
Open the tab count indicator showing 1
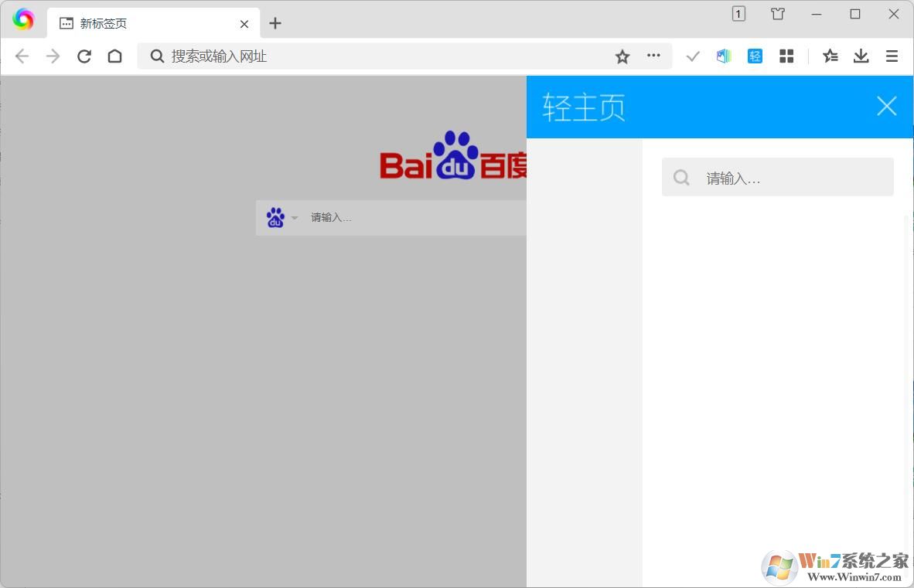point(738,13)
